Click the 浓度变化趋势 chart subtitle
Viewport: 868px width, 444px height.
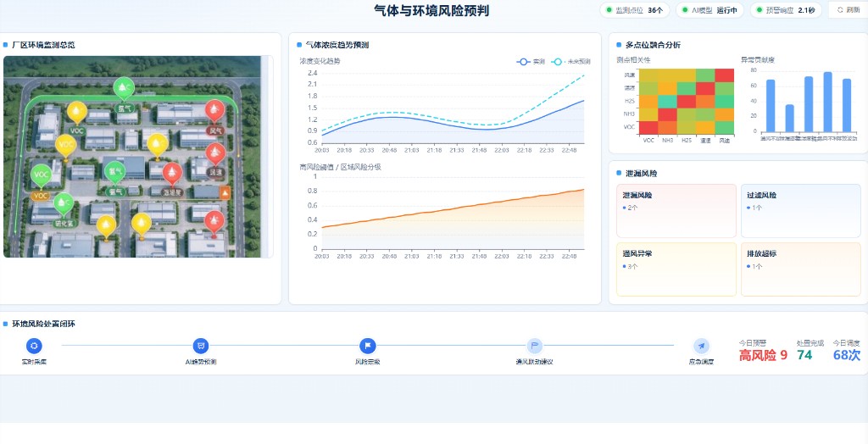(x=320, y=61)
